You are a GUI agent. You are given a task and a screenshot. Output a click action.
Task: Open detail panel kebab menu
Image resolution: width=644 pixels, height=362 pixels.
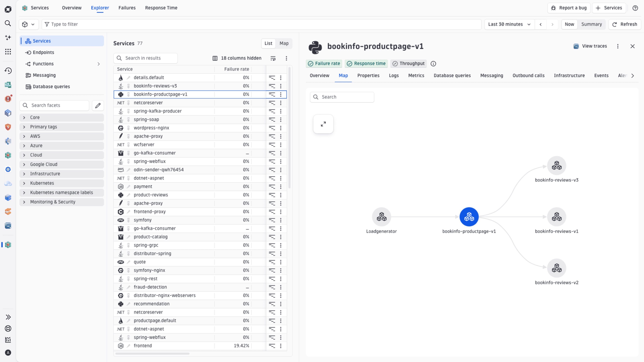[x=618, y=46]
